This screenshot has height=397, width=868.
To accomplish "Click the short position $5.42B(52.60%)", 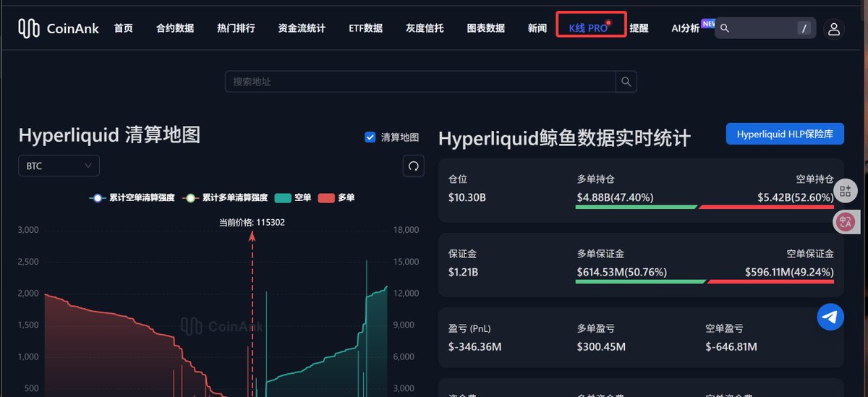I will [796, 197].
